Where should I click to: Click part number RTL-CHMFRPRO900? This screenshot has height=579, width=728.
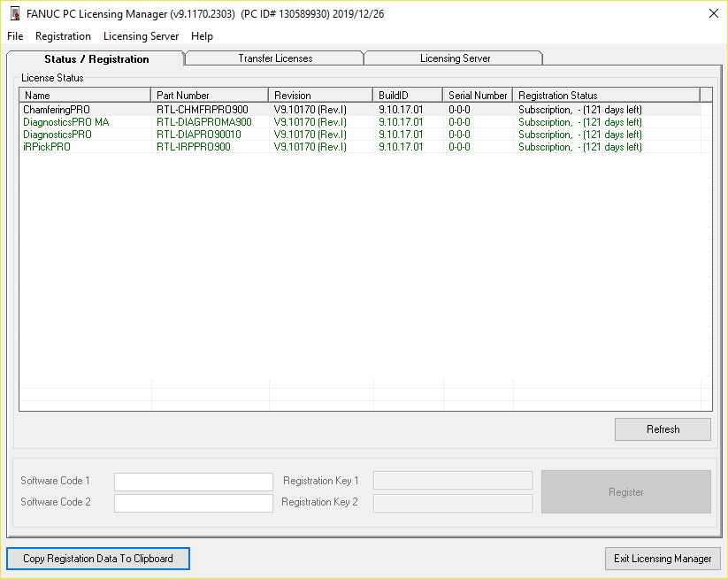(202, 110)
